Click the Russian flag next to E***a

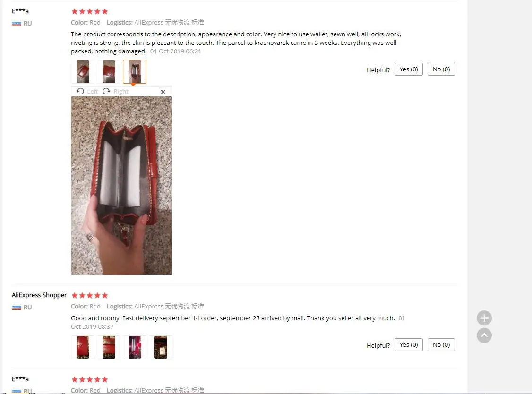point(16,23)
